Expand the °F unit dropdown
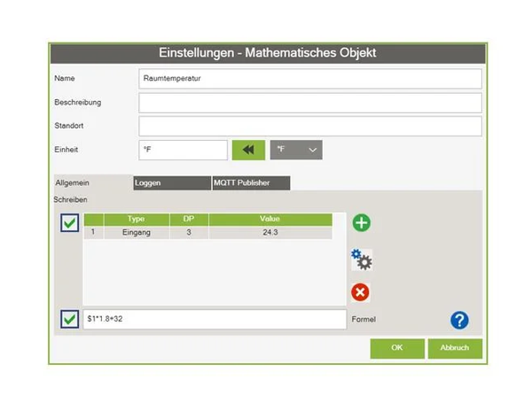Viewport: 532px width, 403px height. point(296,150)
